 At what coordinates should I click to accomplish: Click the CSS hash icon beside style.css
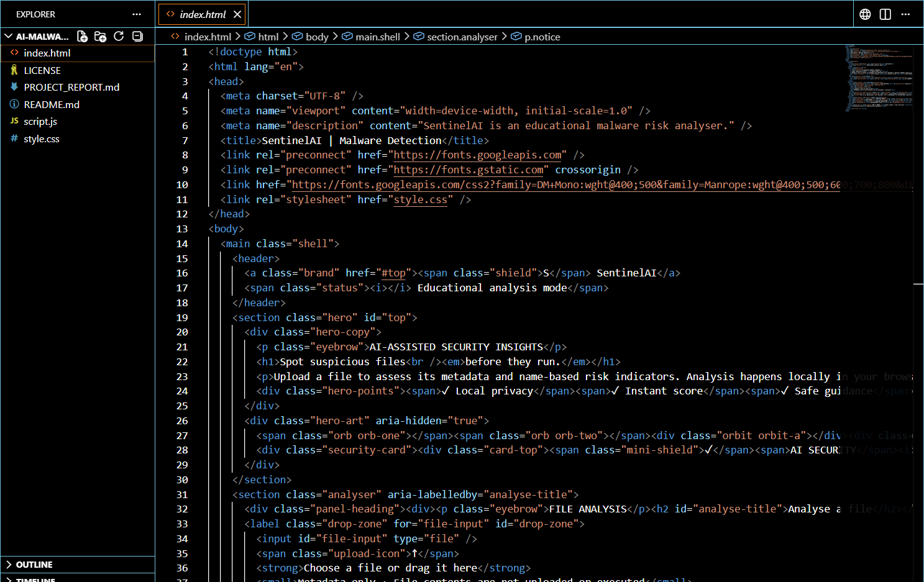click(14, 139)
